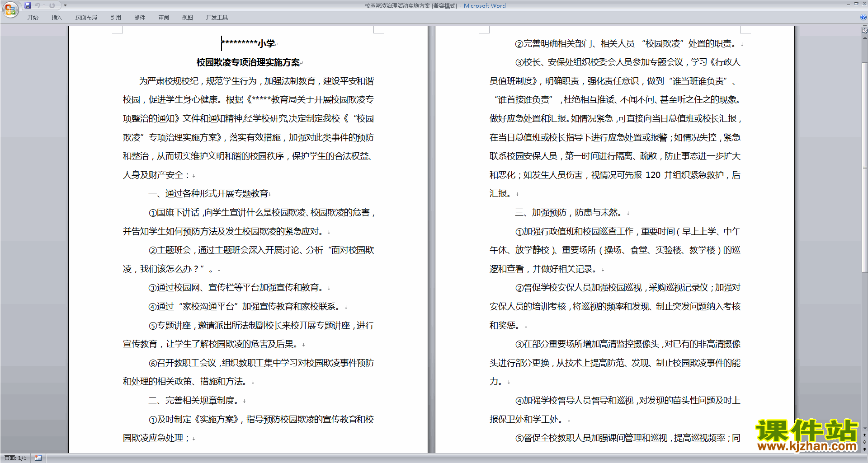
Task: Click the macro recording icon in status bar
Action: click(38, 458)
